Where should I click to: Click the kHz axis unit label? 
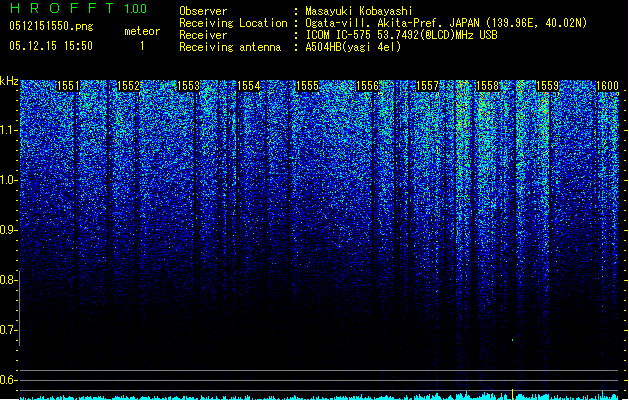tap(9, 81)
